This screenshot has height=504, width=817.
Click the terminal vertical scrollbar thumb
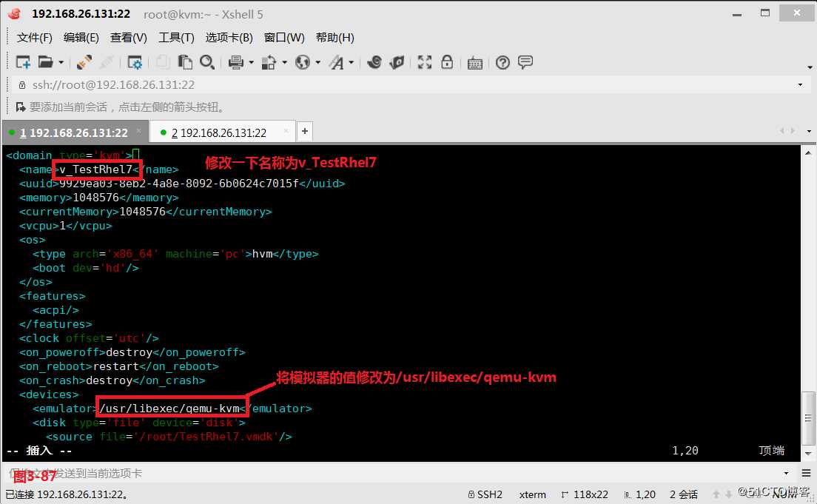(807, 418)
